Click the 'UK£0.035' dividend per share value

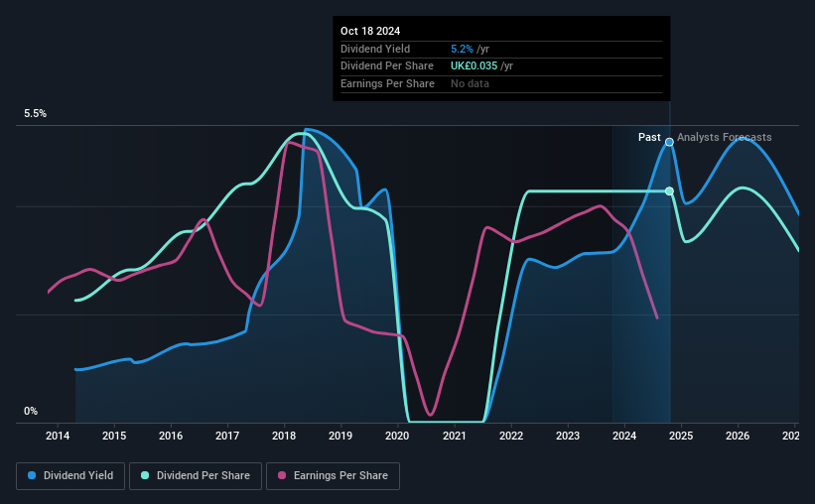coord(474,66)
